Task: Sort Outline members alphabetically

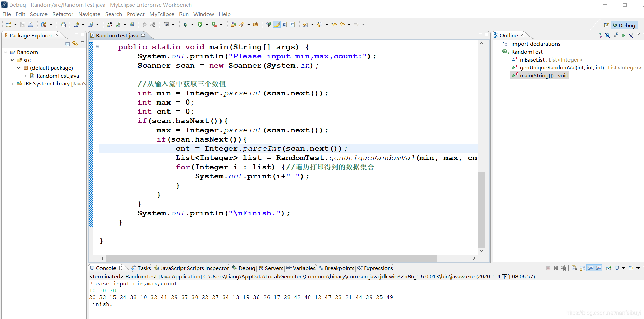Action: coord(600,35)
